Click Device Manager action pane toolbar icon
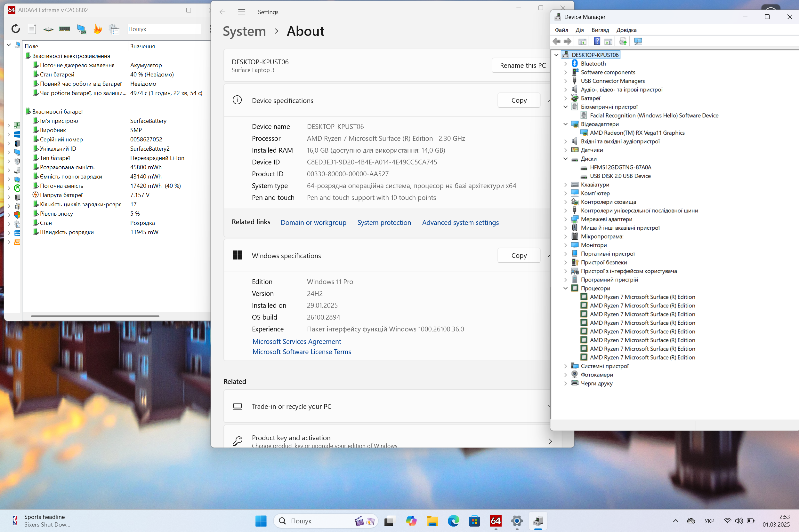 pyautogui.click(x=609, y=41)
